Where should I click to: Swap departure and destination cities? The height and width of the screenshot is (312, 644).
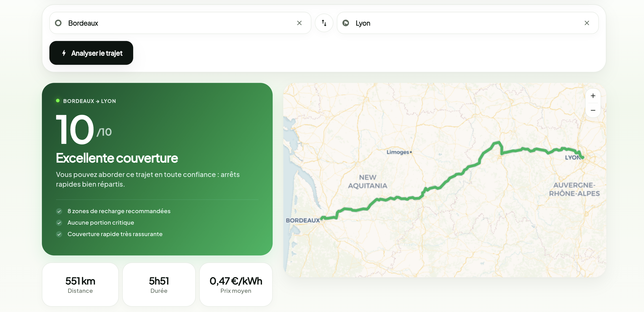[324, 23]
